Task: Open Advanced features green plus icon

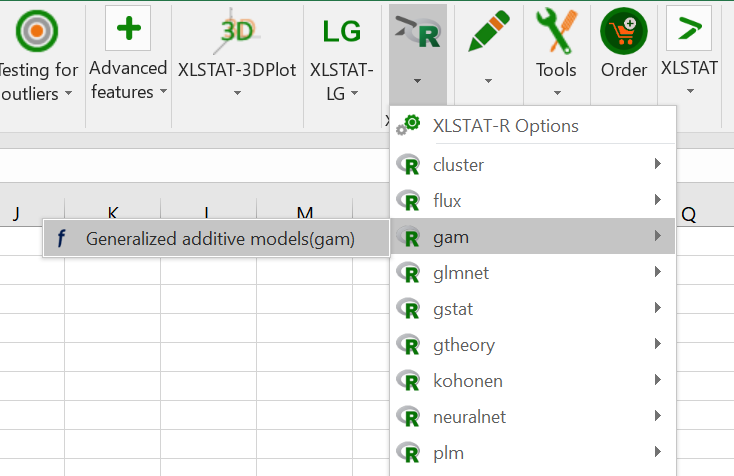Action: click(x=128, y=29)
